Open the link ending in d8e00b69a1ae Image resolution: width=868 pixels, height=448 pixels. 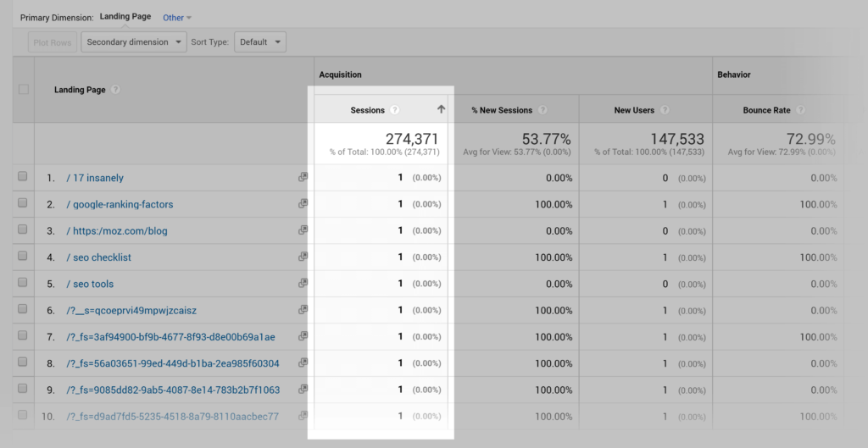(170, 337)
